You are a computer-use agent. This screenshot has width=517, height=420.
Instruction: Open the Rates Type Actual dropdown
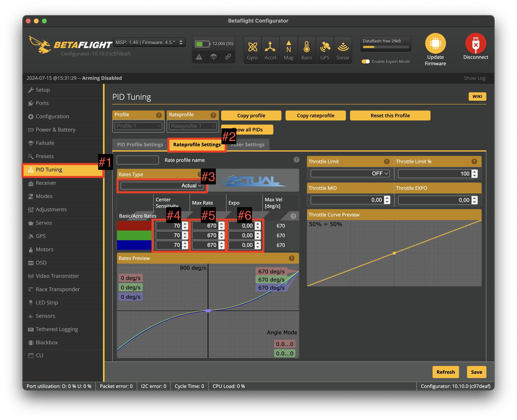162,186
